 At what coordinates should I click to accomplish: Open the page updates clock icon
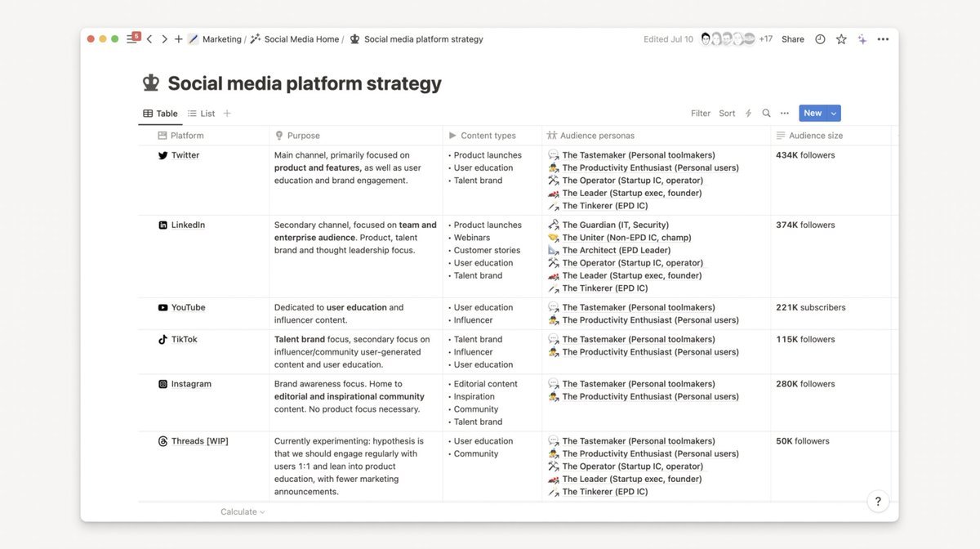point(820,39)
